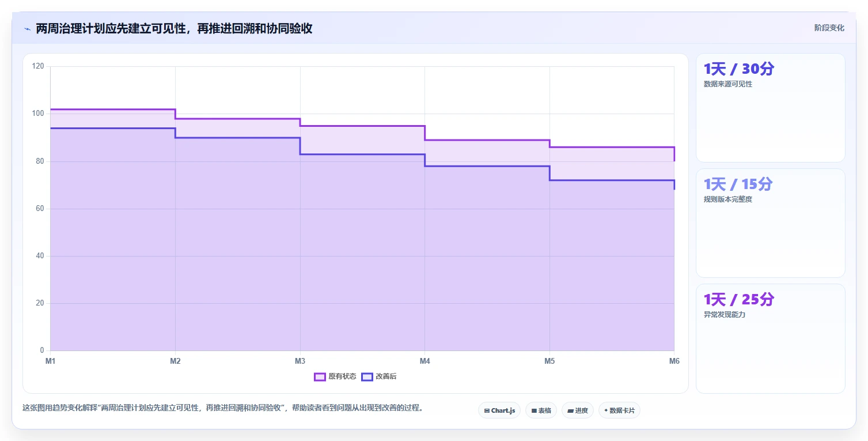Click the M1 axis label
The width and height of the screenshot is (868, 441).
pos(50,361)
